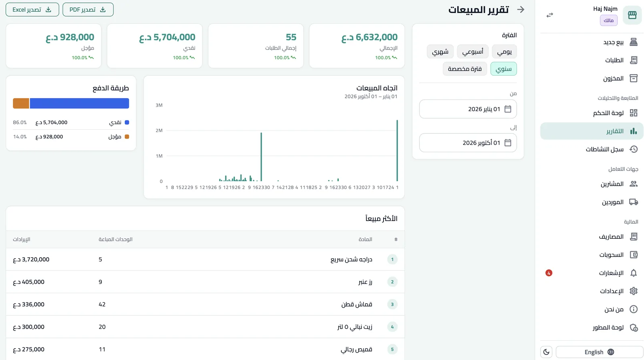Go to لوحة التحكم in the sidebar
This screenshot has height=360, width=644.
coord(592,113)
